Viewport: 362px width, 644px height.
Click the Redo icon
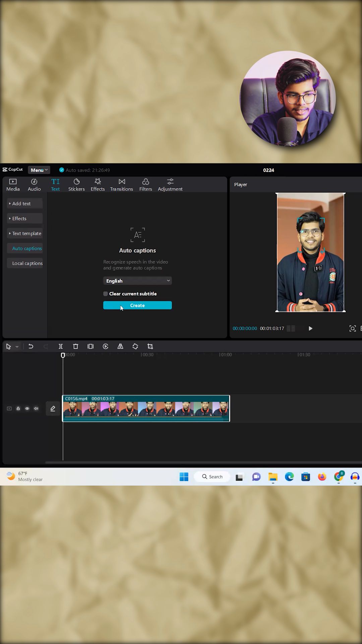(46, 346)
